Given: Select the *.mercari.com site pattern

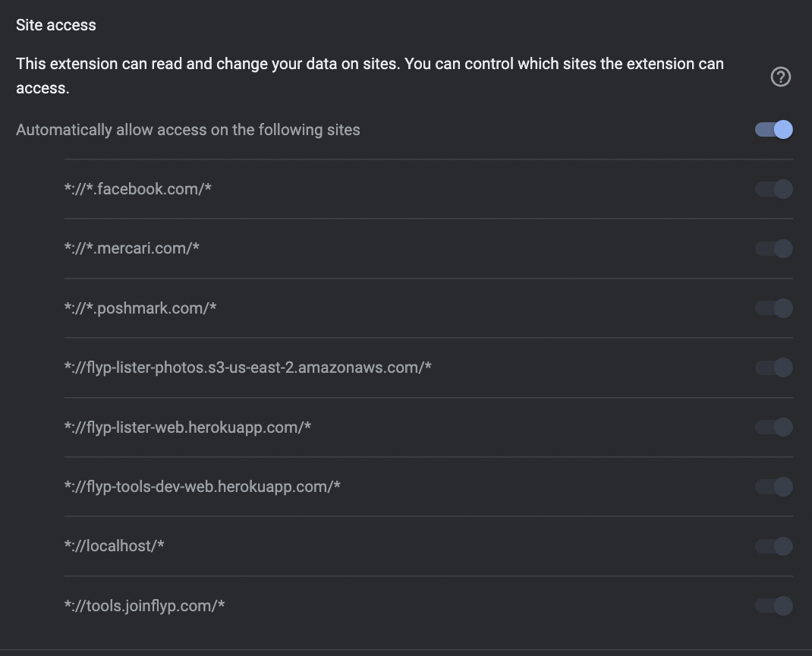Looking at the screenshot, I should click(131, 248).
